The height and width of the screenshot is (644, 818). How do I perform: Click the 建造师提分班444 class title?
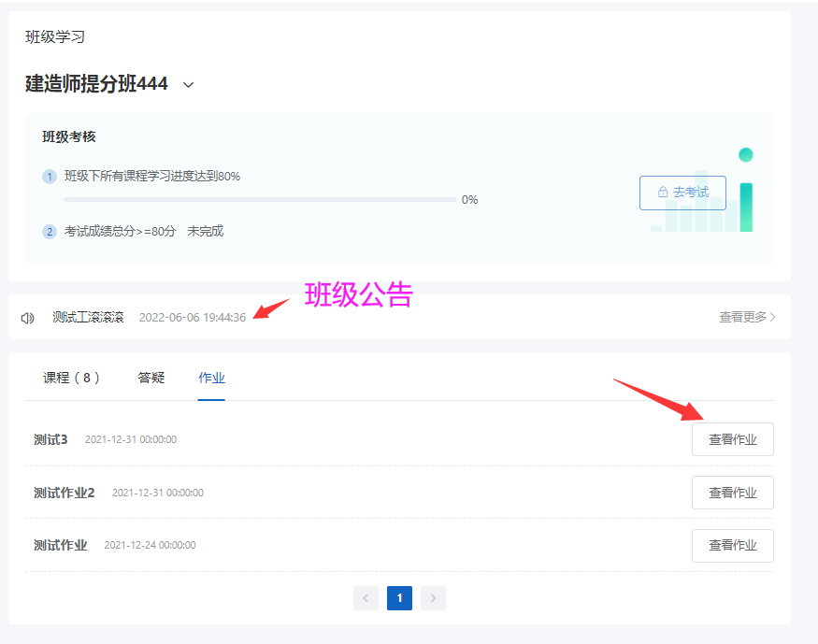tap(96, 83)
